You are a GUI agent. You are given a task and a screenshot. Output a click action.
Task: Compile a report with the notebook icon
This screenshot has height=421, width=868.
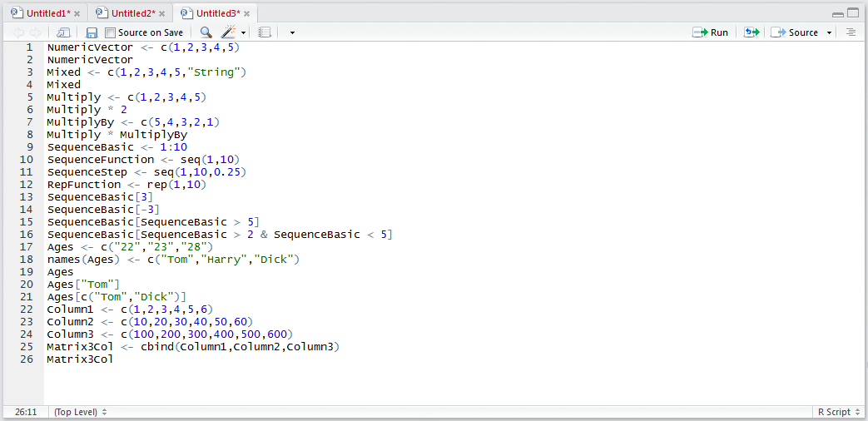(x=265, y=32)
